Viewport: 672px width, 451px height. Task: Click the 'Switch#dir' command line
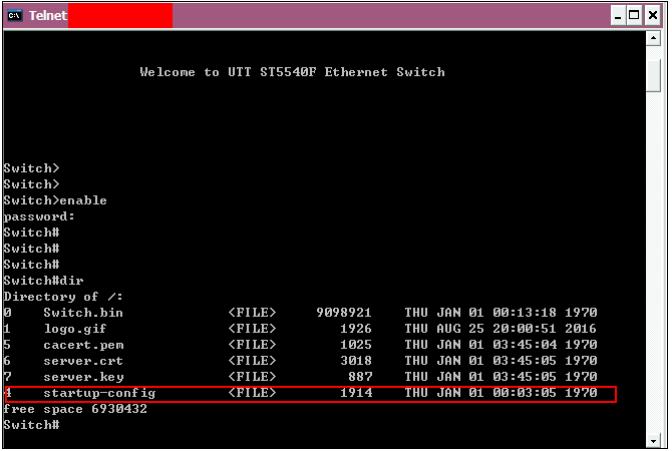coord(43,280)
